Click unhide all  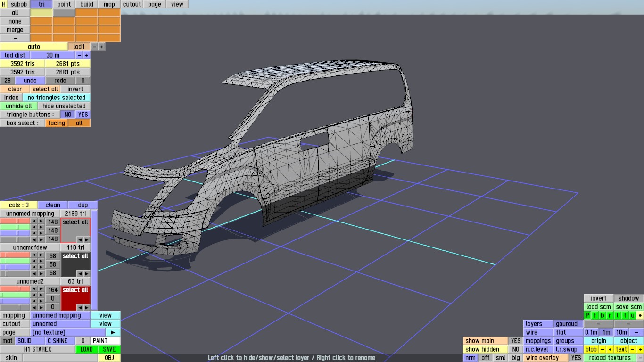coord(19,106)
